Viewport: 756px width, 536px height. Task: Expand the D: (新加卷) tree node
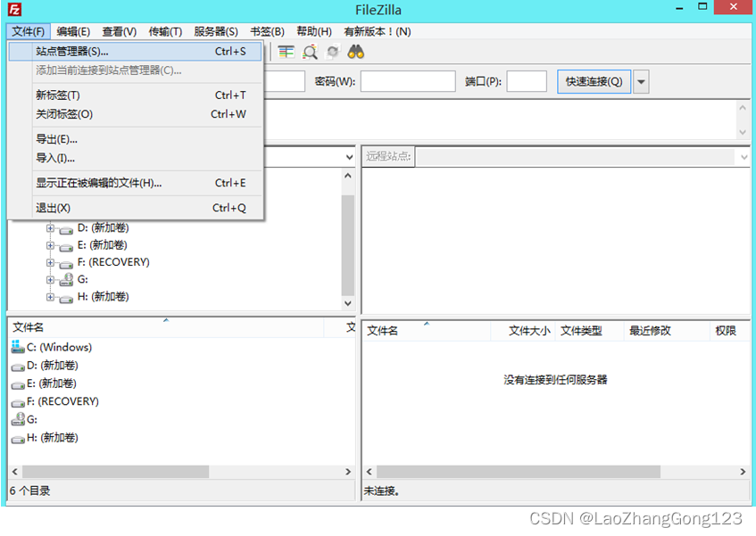click(50, 227)
